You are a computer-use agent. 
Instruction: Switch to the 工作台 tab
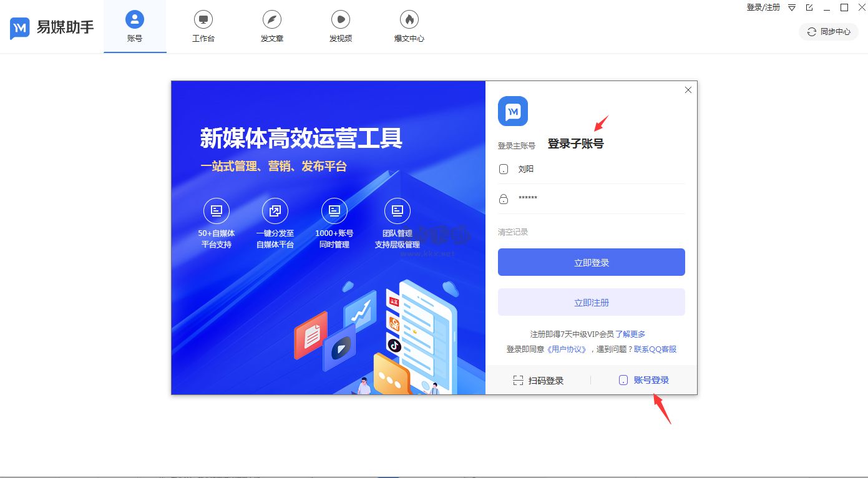pyautogui.click(x=203, y=26)
